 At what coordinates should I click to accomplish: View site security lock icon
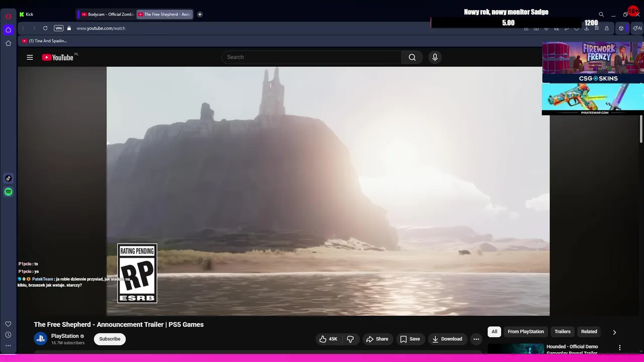coord(69,28)
